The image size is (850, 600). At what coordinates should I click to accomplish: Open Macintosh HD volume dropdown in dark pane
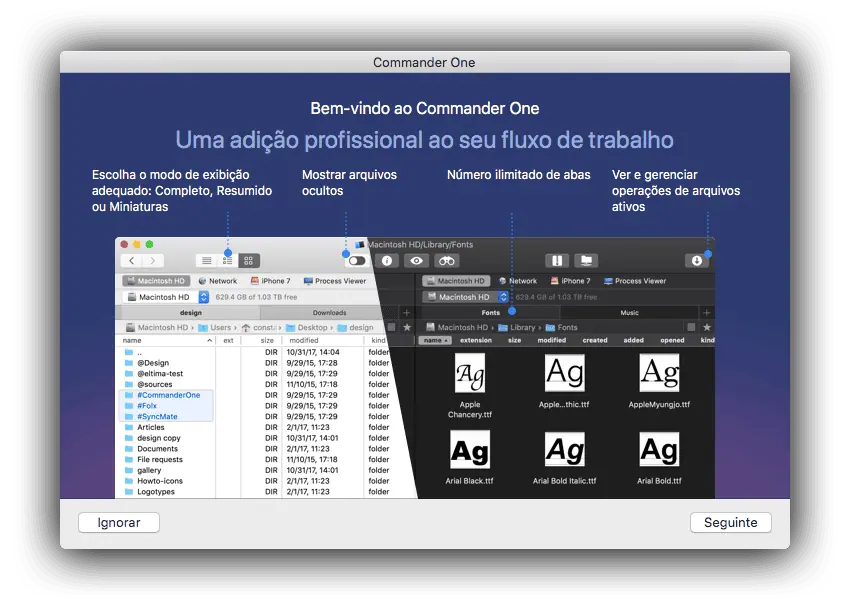466,297
